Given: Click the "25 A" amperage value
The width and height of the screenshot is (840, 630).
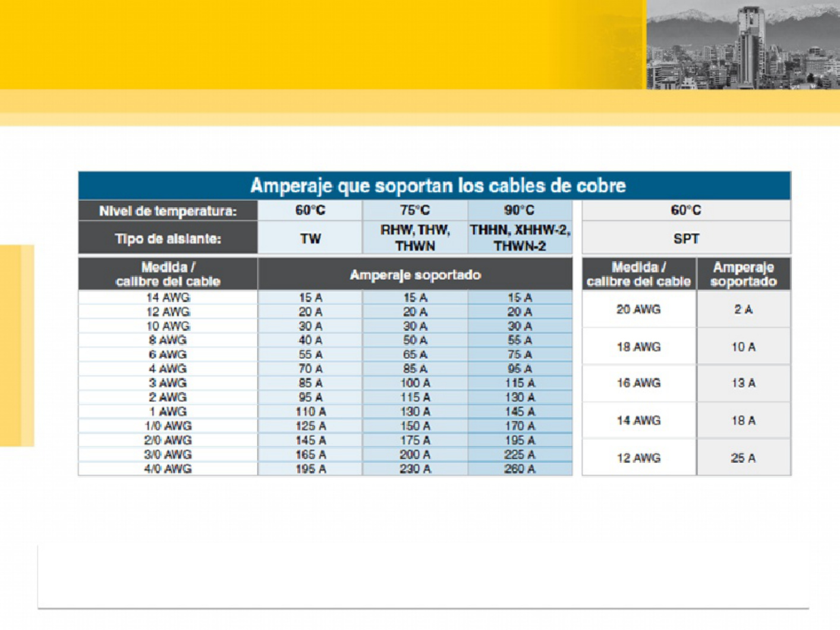Looking at the screenshot, I should coord(744,458).
